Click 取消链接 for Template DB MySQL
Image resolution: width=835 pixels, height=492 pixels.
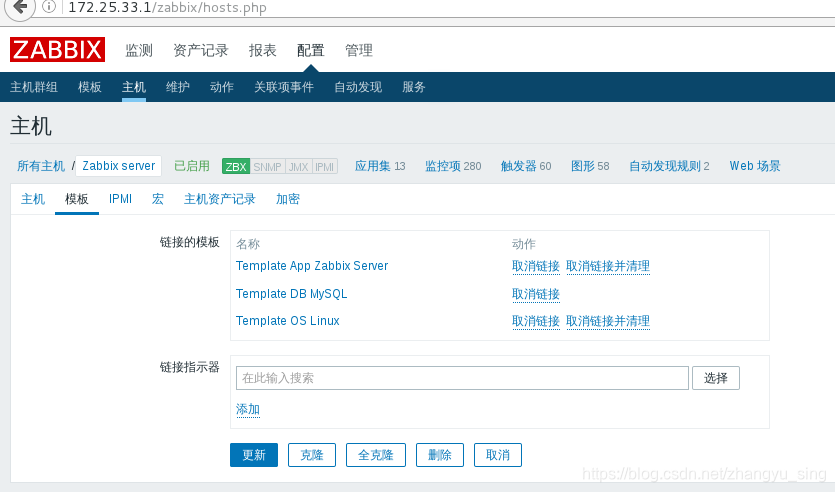click(536, 294)
